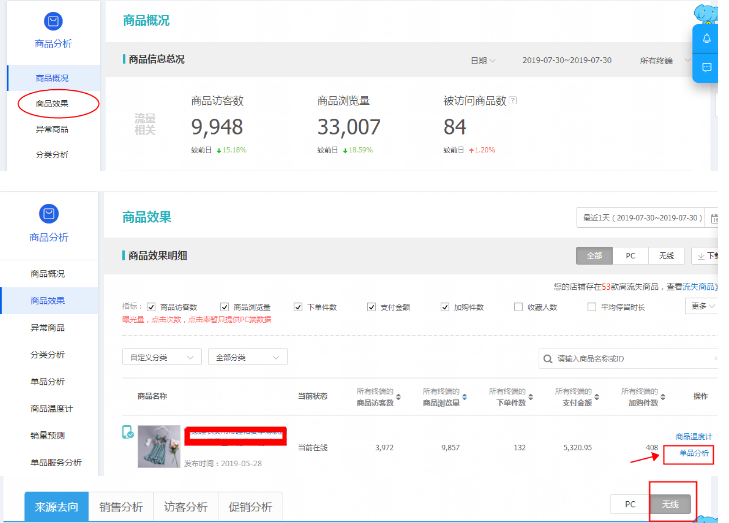
Task: Uncheck the 商品访客数 indicator checkbox
Action: [x=151, y=307]
